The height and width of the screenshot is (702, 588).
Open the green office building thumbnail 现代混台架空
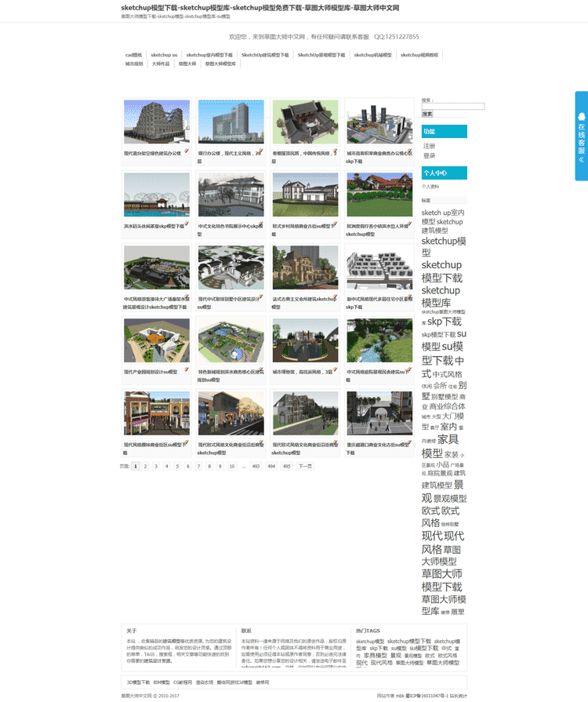click(x=157, y=122)
